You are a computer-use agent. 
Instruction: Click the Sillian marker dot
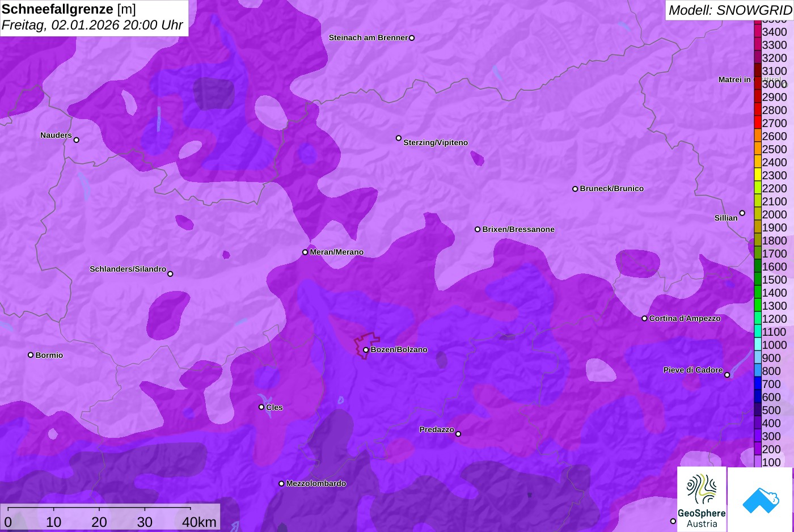(x=742, y=213)
